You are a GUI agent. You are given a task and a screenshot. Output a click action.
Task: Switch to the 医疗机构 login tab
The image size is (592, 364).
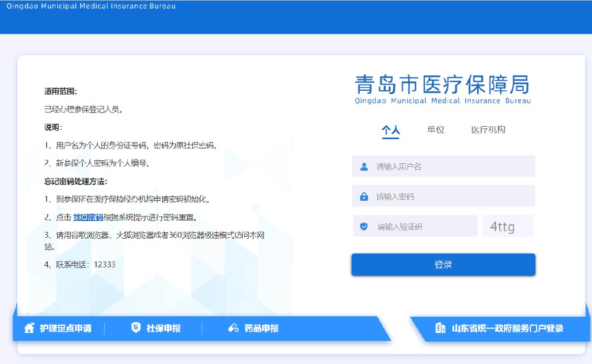[488, 130]
